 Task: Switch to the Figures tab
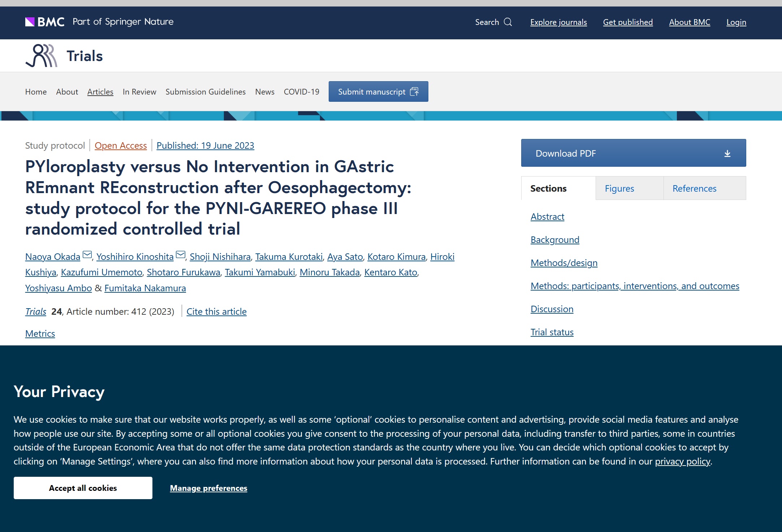coord(619,188)
